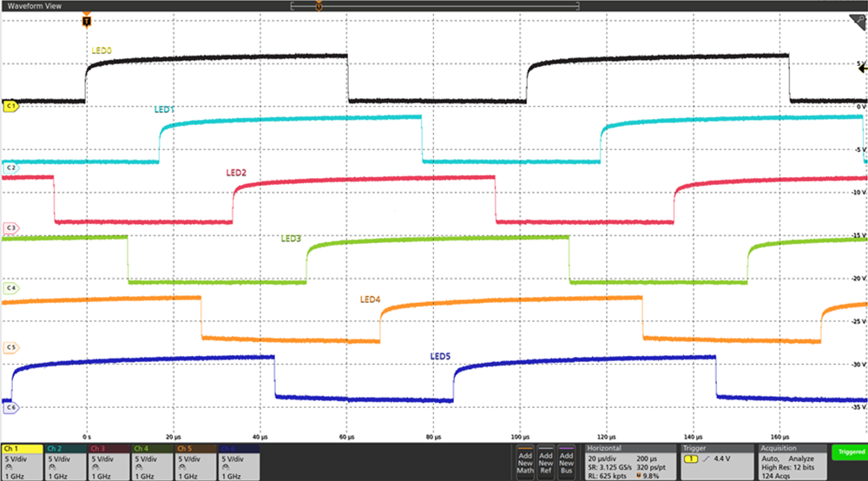Select the LED4 waveform label
868x481 pixels.
coord(371,300)
